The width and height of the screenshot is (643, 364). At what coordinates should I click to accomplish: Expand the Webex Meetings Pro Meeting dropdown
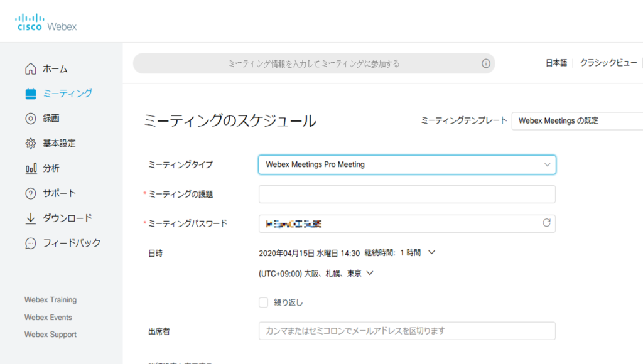coord(407,164)
